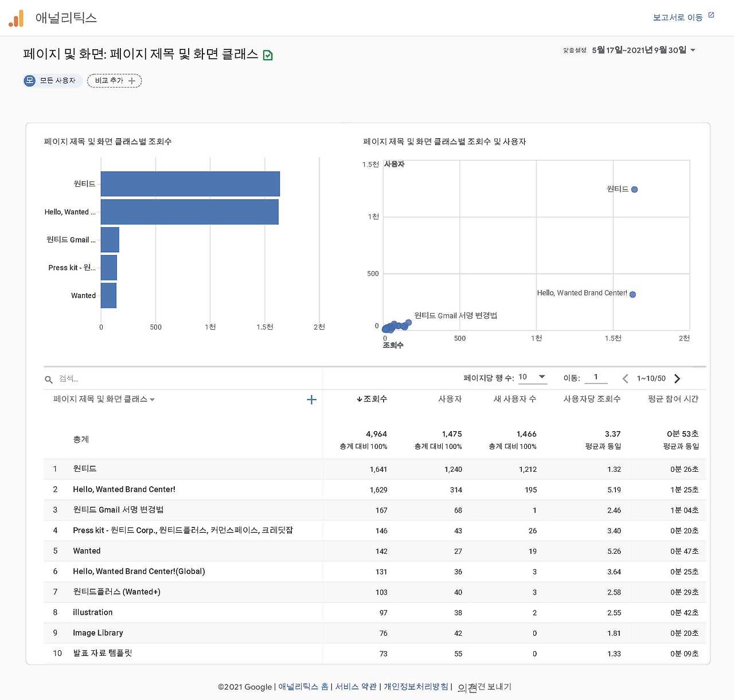Viewport: 734px width, 700px height.
Task: Sort by the 평균 참여 시간 column header
Action: tap(673, 399)
